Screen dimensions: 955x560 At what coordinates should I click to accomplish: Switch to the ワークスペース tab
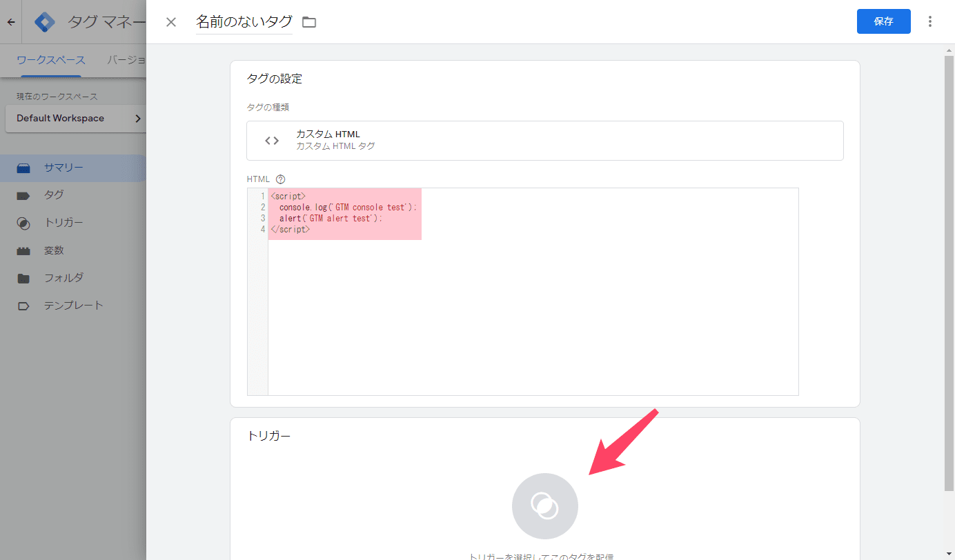click(x=50, y=60)
